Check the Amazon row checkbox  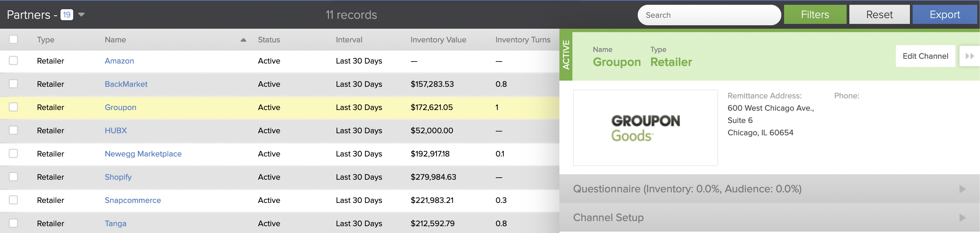click(13, 61)
